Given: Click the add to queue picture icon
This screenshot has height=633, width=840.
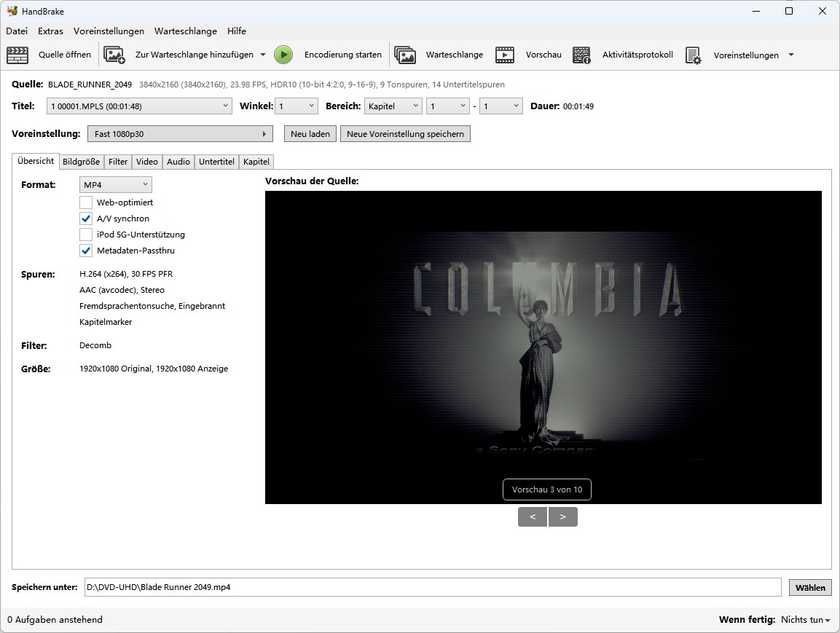Looking at the screenshot, I should coord(114,55).
